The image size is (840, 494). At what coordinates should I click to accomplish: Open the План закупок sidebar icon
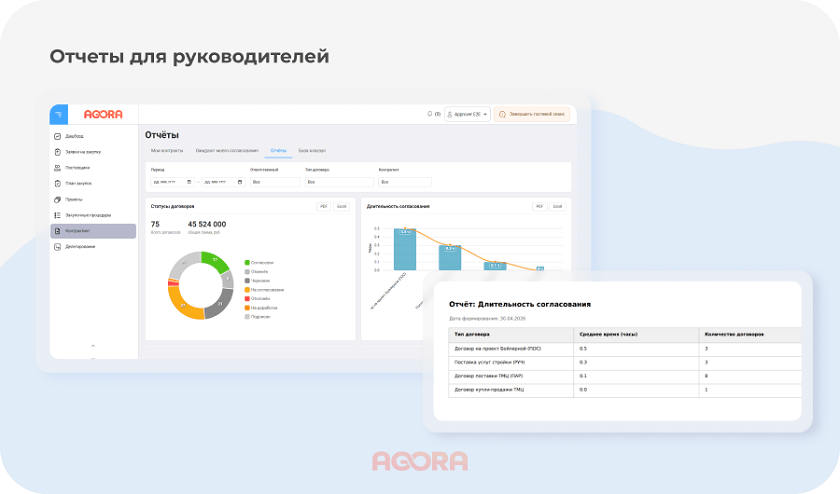57,183
